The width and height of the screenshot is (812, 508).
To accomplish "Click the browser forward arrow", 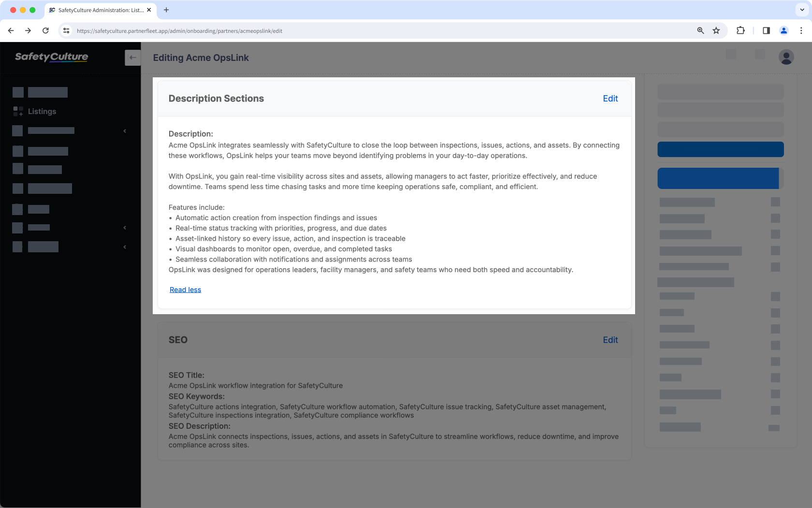I will [x=28, y=30].
